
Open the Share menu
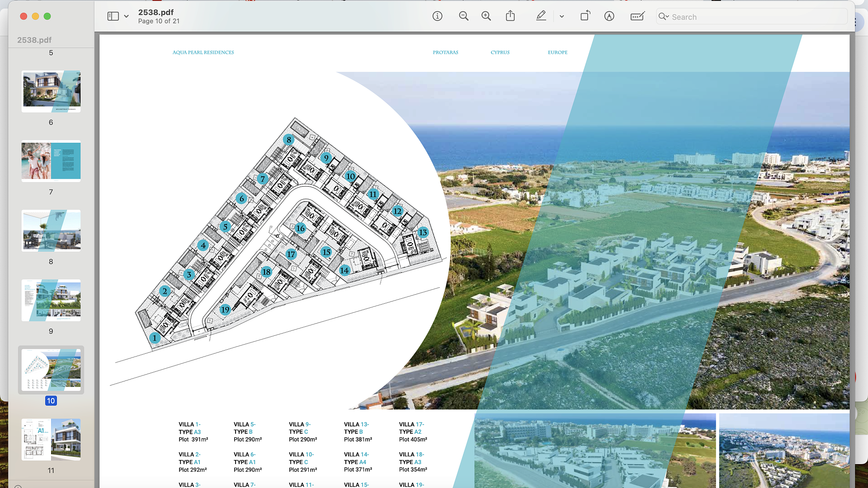(510, 16)
